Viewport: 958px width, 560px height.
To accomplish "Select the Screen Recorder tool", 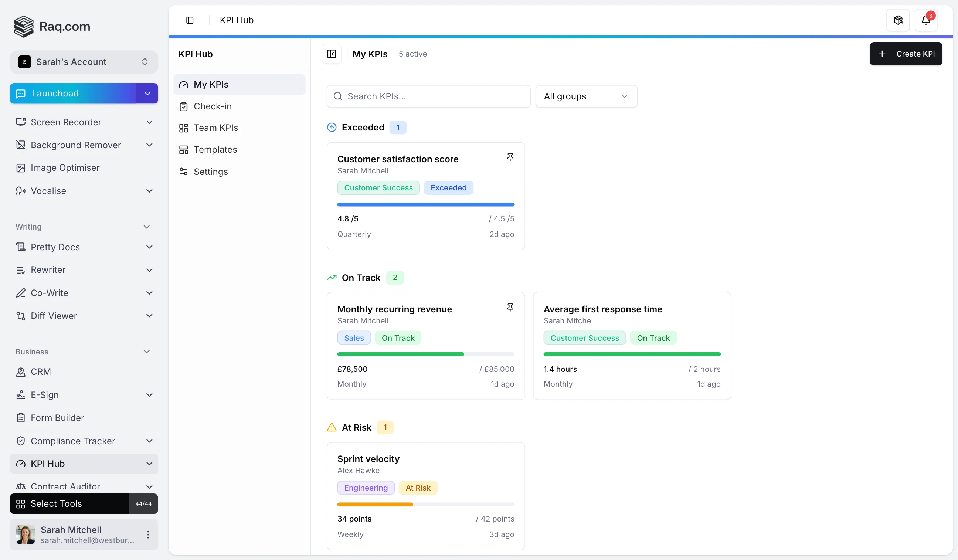I will click(66, 122).
